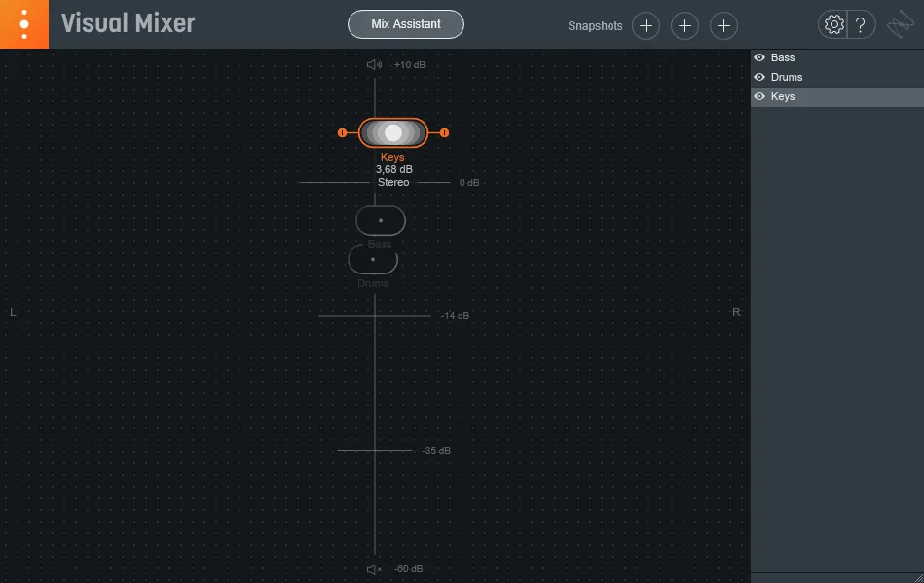
Task: Select the Drums puck in the mixer
Action: tap(373, 259)
